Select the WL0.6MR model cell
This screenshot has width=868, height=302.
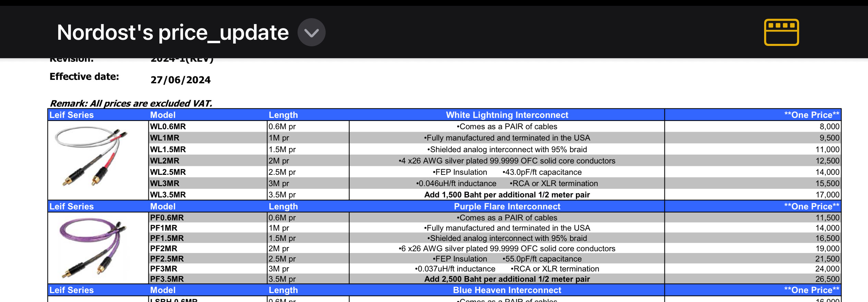point(168,126)
